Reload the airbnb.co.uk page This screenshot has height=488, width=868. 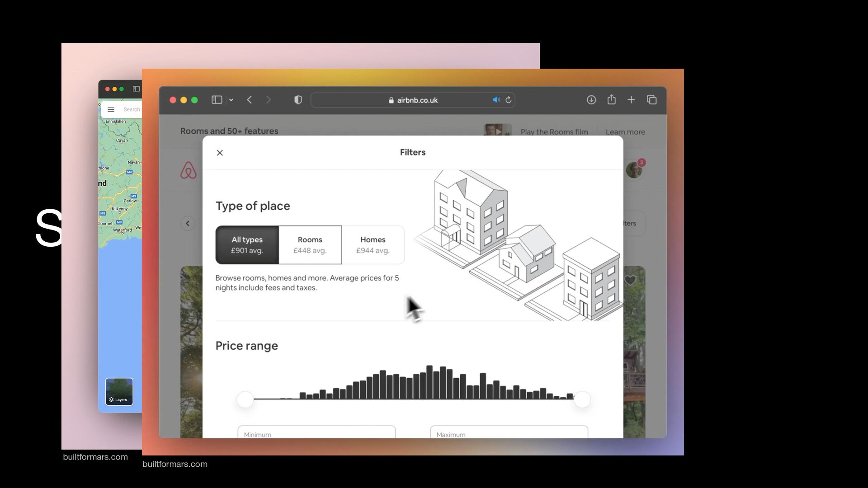508,100
